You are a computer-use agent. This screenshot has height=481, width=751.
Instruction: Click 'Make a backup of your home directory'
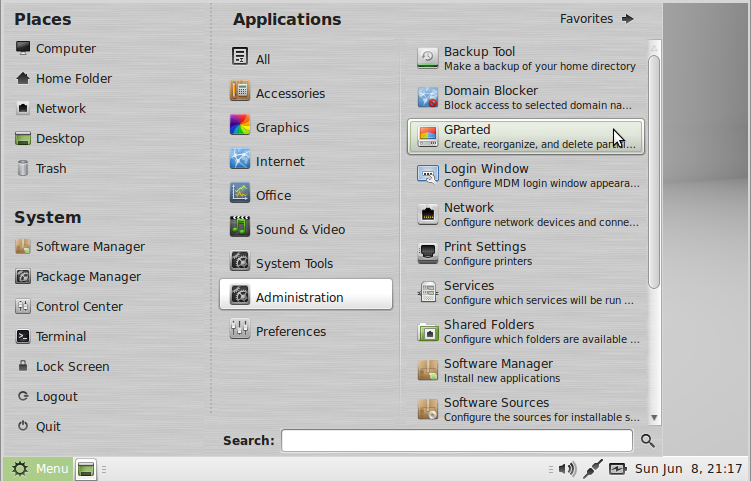(540, 66)
